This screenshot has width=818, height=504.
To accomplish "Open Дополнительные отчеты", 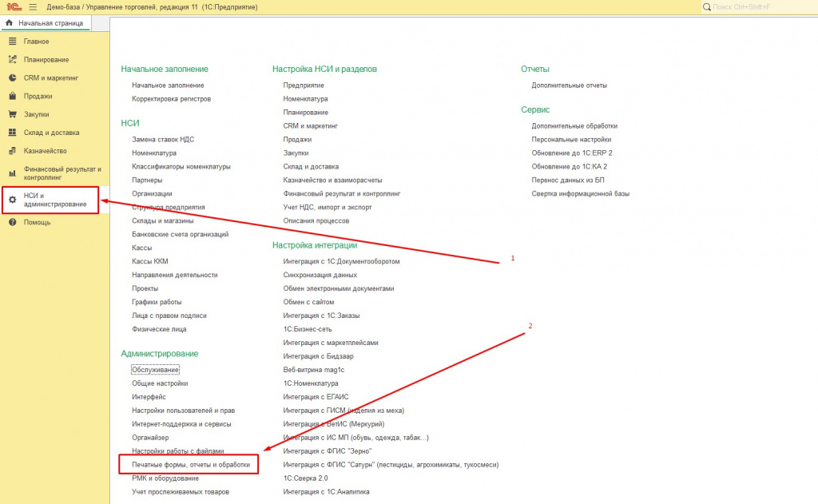I will pyautogui.click(x=569, y=85).
